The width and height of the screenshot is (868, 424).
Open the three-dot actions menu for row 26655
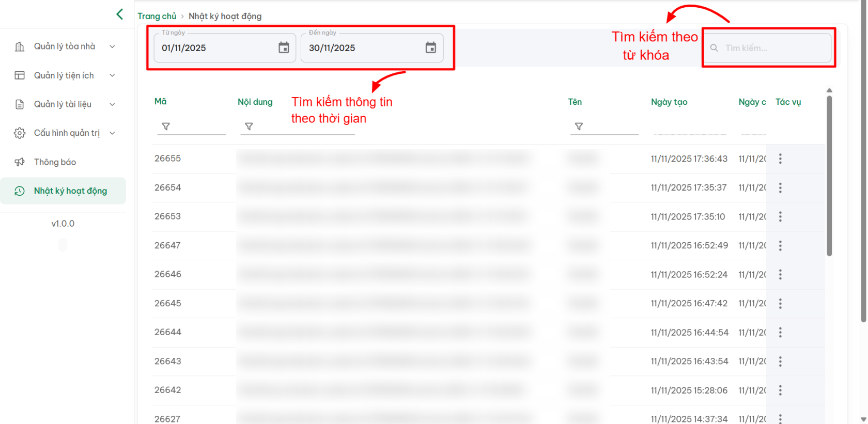pos(780,159)
